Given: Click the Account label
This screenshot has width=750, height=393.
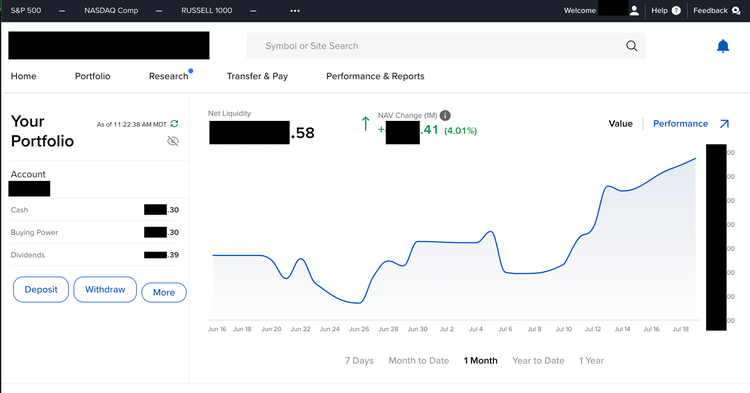Looking at the screenshot, I should click(28, 175).
